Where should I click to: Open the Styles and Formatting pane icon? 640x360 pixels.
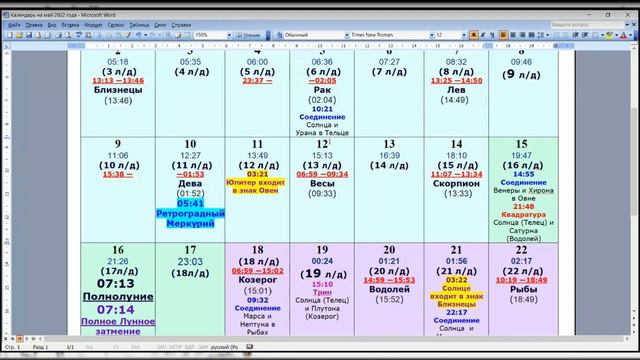280,35
